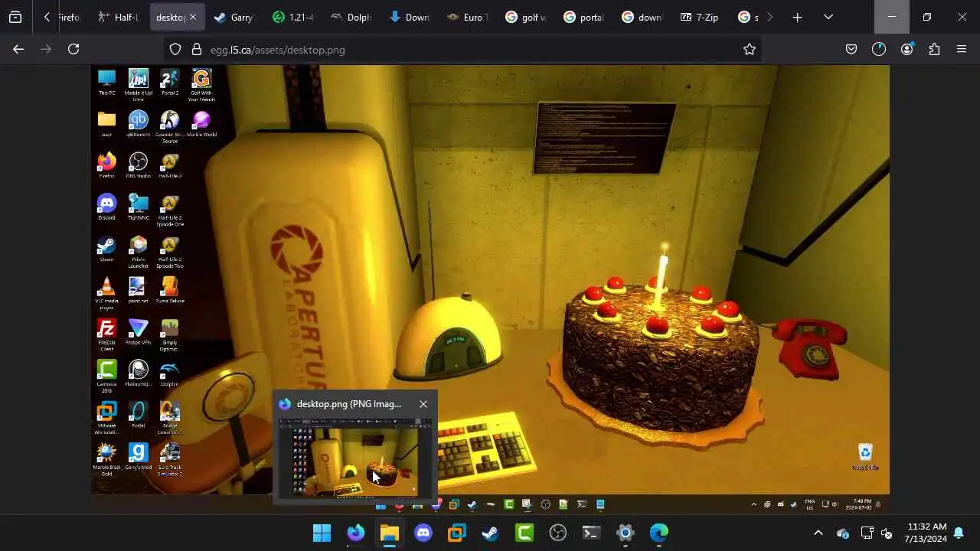Close the active desktop.png tab
This screenshot has width=980, height=551.
[193, 17]
